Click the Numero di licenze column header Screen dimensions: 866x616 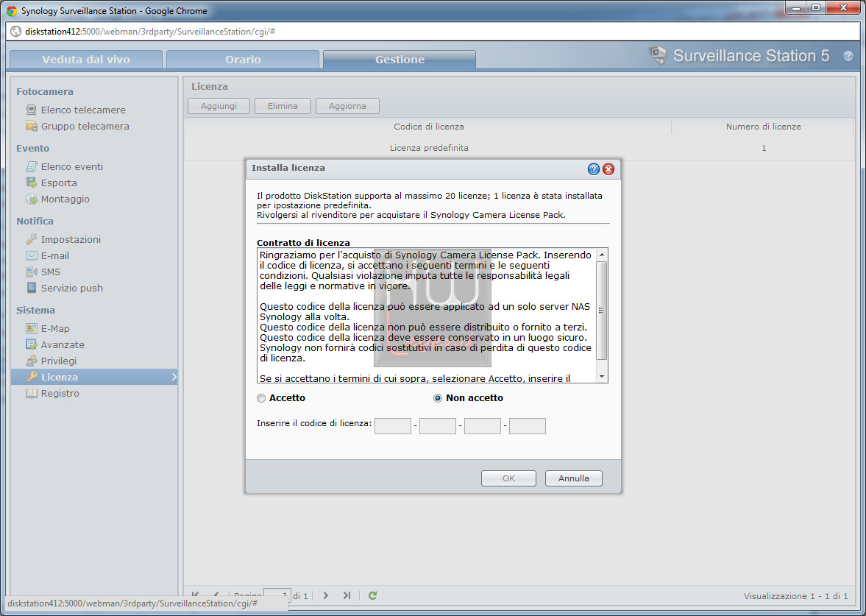coord(763,127)
